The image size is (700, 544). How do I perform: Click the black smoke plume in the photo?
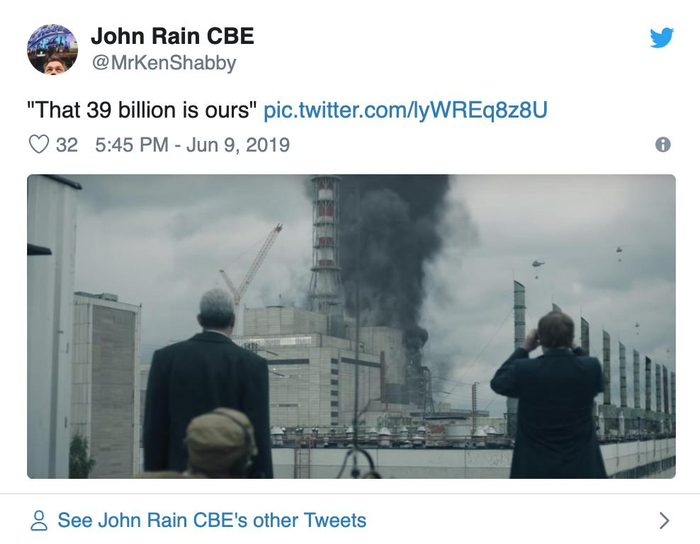[385, 240]
